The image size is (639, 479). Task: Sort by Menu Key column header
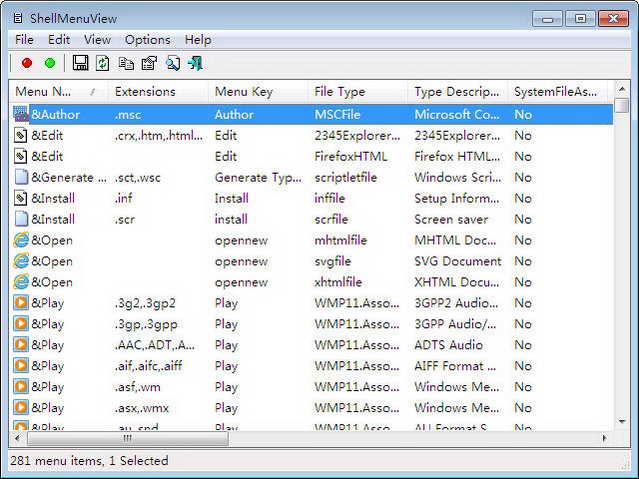coord(258,92)
